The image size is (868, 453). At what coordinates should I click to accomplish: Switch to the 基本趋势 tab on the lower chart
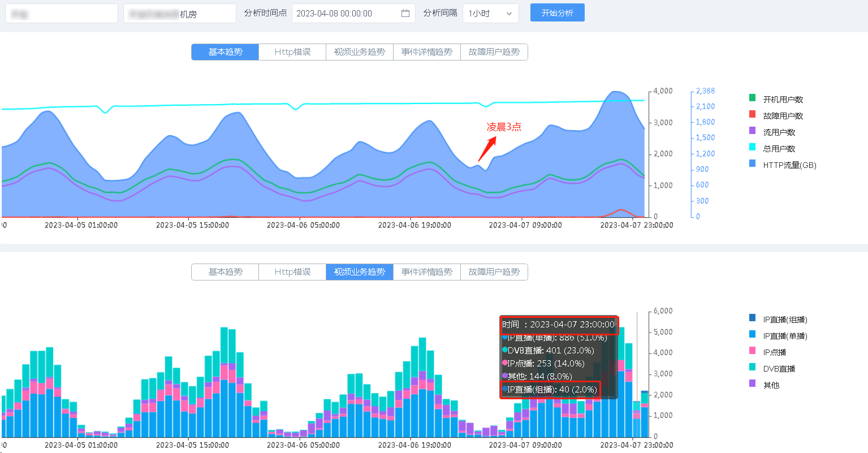[224, 272]
